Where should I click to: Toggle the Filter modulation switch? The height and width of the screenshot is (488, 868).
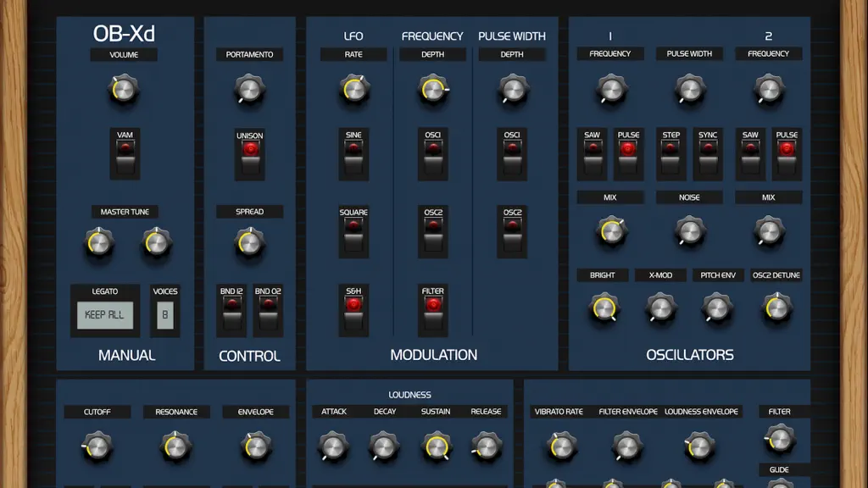click(x=433, y=310)
